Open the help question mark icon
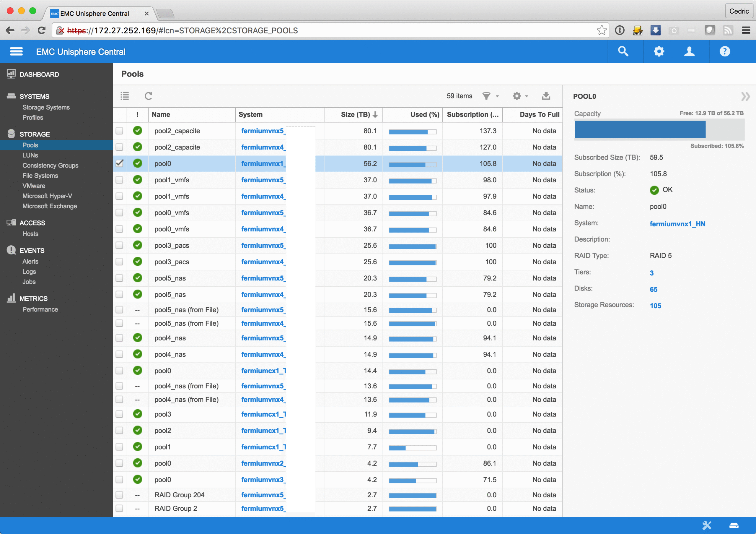This screenshot has height=534, width=756. 725,51
